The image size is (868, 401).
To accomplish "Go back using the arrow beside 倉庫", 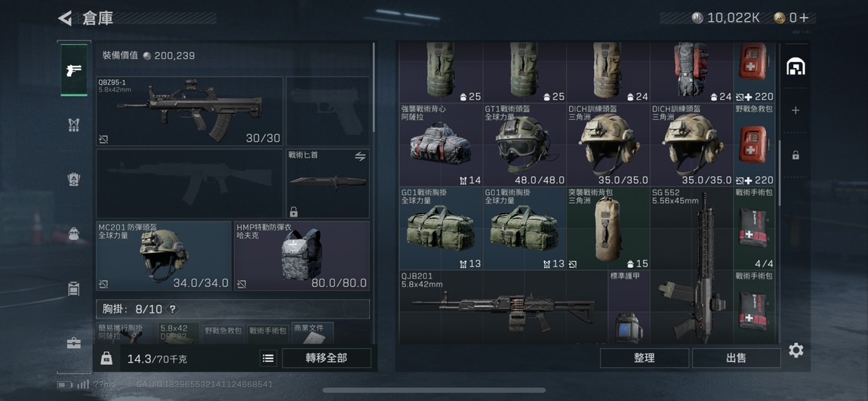I will 65,18.
